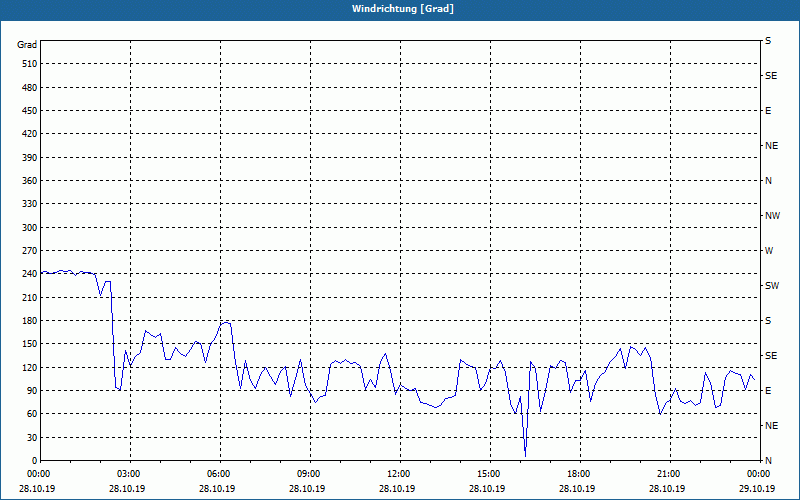Click the 18:00 time label
This screenshot has width=800, height=500.
click(579, 474)
